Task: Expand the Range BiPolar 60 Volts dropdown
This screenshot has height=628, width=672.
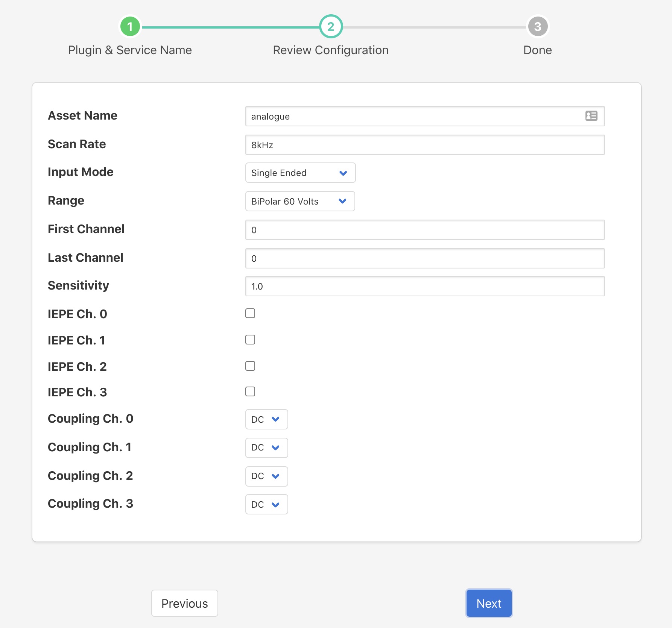Action: point(300,201)
